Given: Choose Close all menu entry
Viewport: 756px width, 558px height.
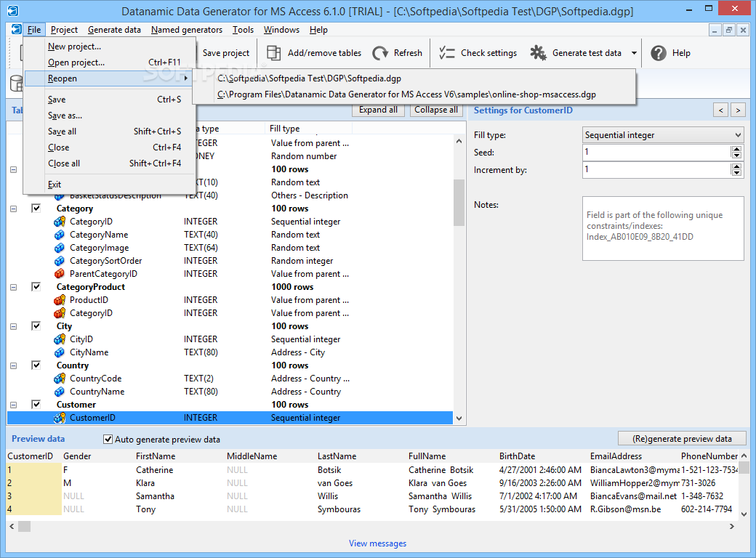Looking at the screenshot, I should (110, 163).
